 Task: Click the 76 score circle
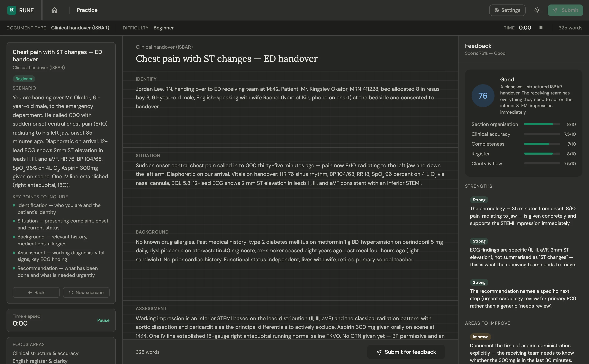coord(483,95)
